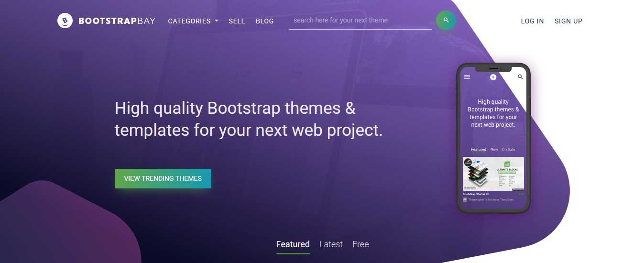Screen dimensions: 644x263
Task: Click the small logo in phone mockup header
Action: (x=493, y=77)
